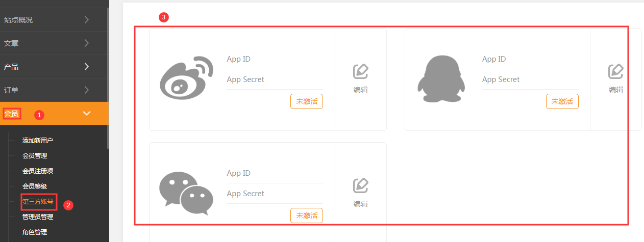Open 添加新用户 in the sidebar
Screen dimensions: 644x242
pyautogui.click(x=38, y=140)
